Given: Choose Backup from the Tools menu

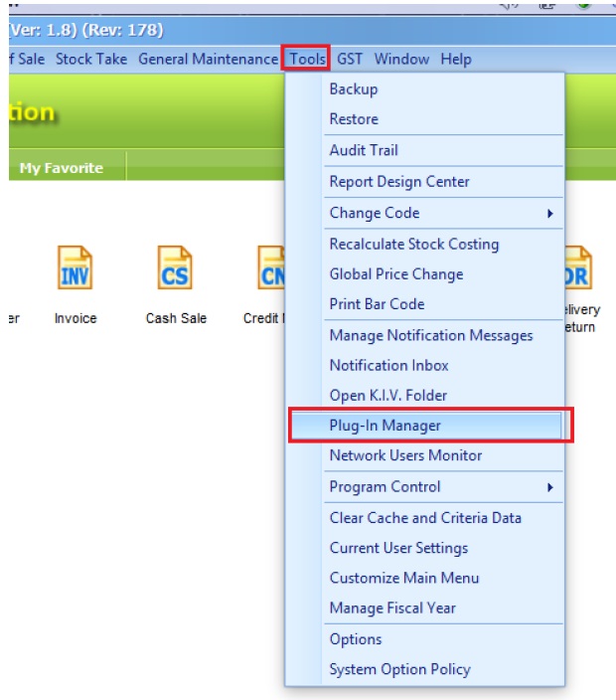Looking at the screenshot, I should [354, 88].
